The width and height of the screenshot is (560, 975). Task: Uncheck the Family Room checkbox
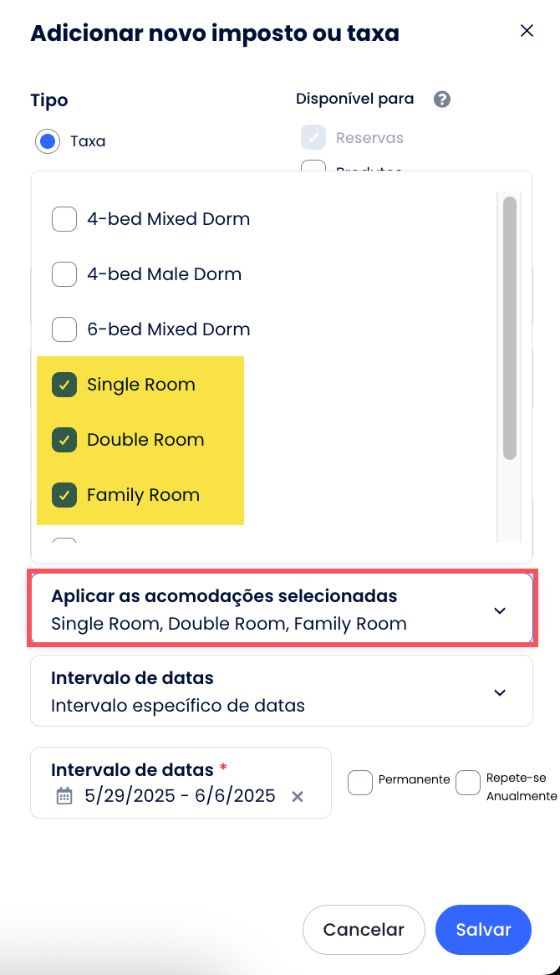64,495
